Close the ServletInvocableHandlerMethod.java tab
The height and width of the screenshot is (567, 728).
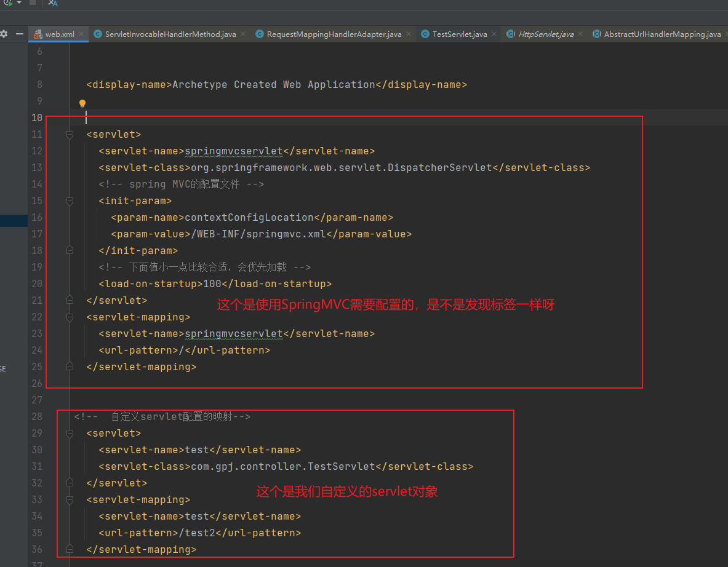click(243, 34)
